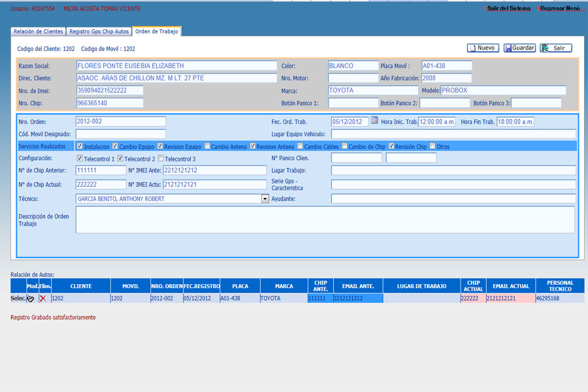588x392 pixels.
Task: Click the Ayudante input field
Action: pos(453,199)
